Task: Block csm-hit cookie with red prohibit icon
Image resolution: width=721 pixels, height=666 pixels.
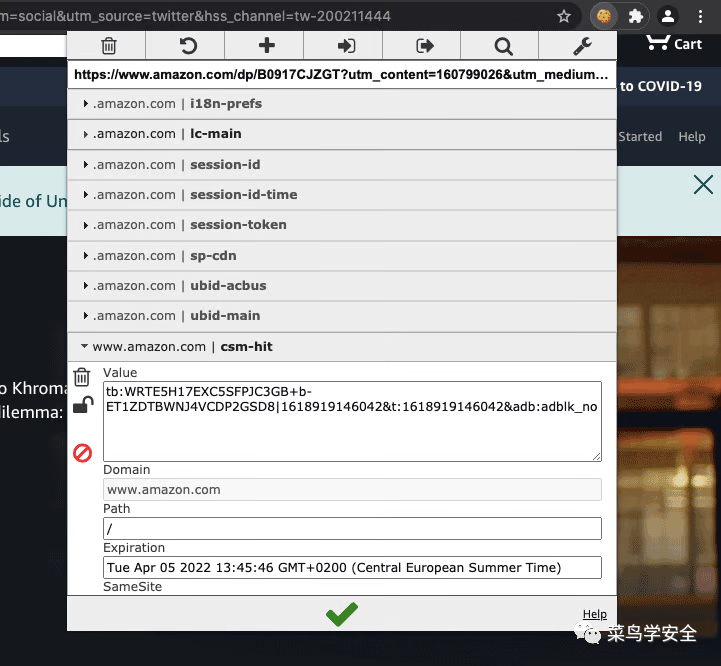Action: point(83,453)
